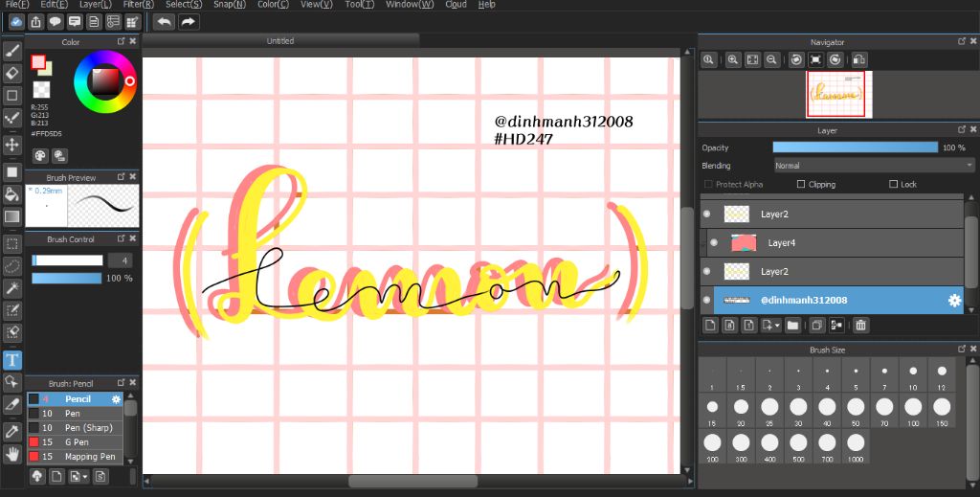Image resolution: width=980 pixels, height=497 pixels.
Task: Pick brush size 100 preset
Action: 913,411
